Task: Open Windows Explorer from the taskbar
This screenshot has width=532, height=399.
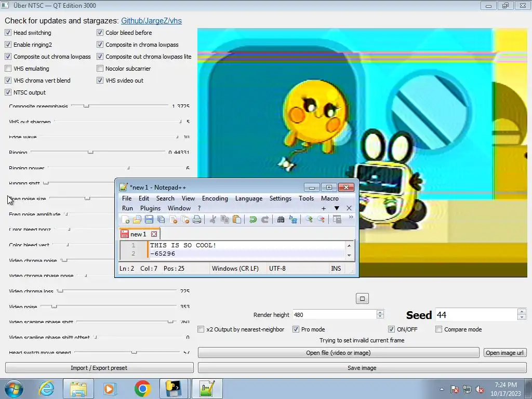Action: 78,389
